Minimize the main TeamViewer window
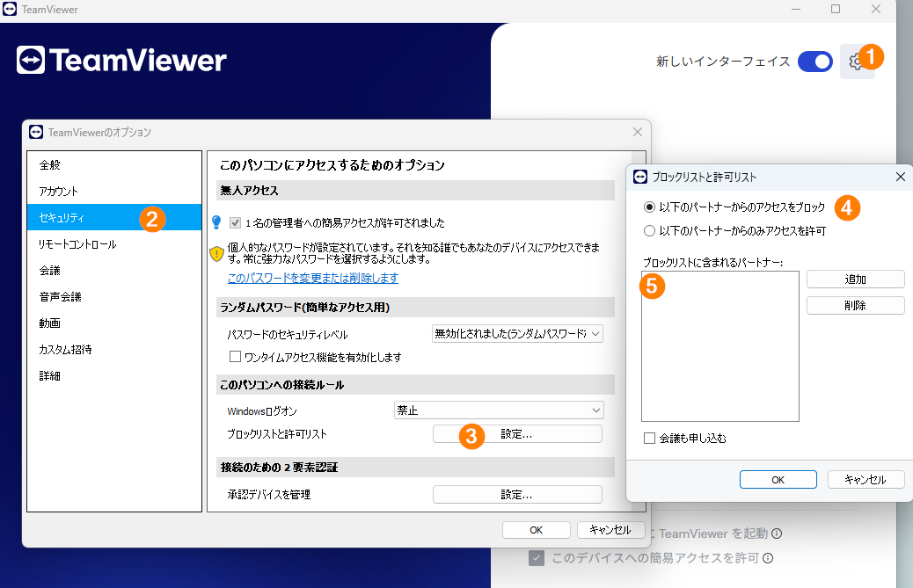Viewport: 913px width, 588px height. pos(796,10)
